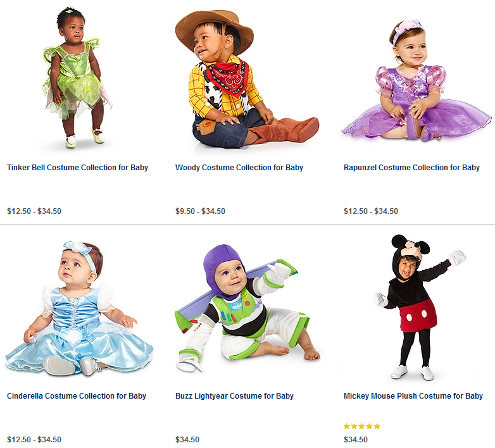View the Buzz Lightyear costume image
This screenshot has width=495, height=448.
pos(246,307)
